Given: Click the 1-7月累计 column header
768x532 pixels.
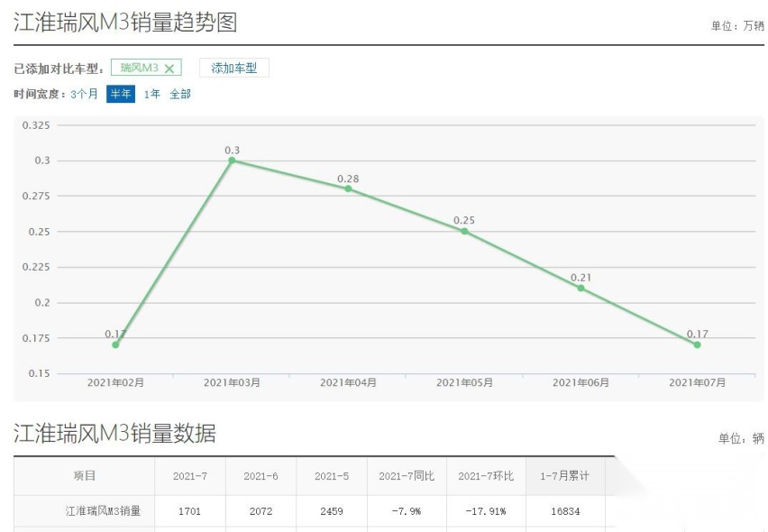Looking at the screenshot, I should pos(565,476).
